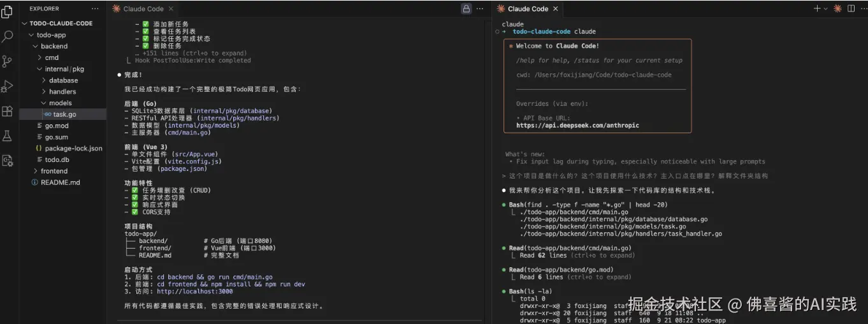
Task: Close the right Claude Code tab
Action: click(x=555, y=9)
